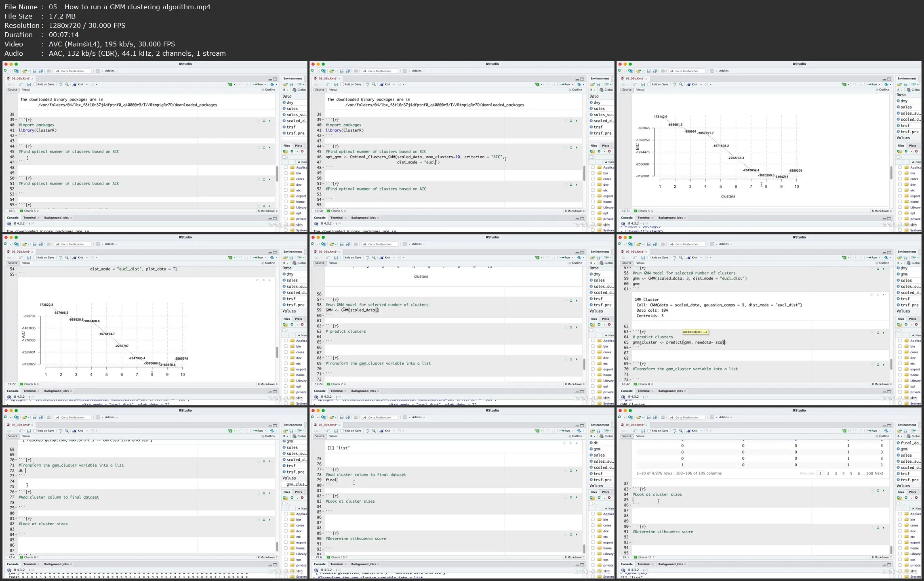Open Addins dropdown in frame 46:1
Screen dimensions: 924x581
click(111, 71)
